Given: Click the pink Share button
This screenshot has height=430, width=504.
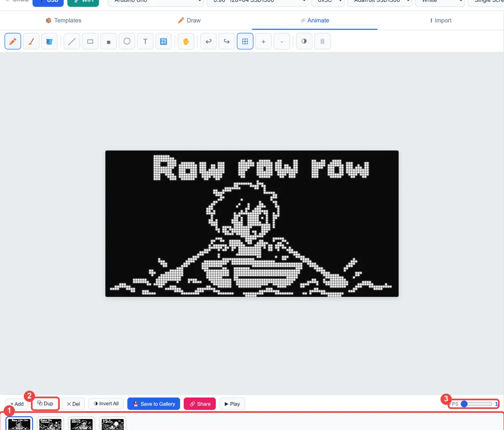Looking at the screenshot, I should tap(200, 404).
